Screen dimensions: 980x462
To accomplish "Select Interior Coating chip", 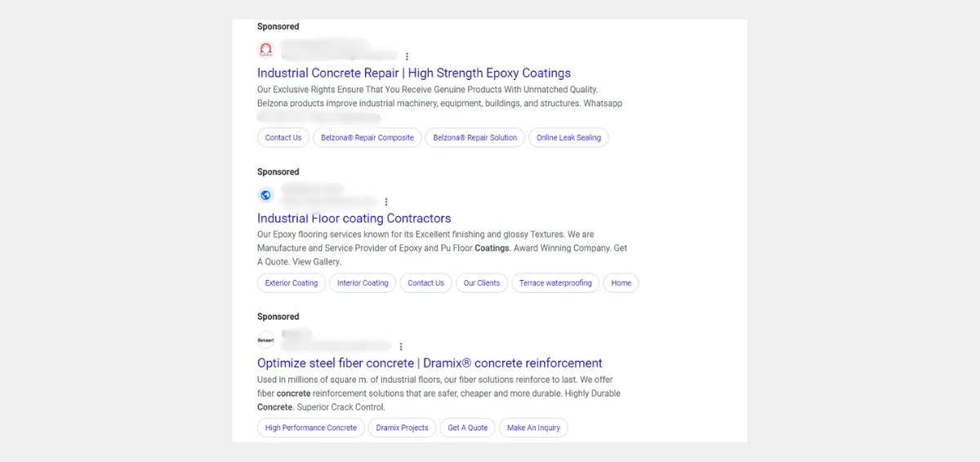I will coord(363,283).
